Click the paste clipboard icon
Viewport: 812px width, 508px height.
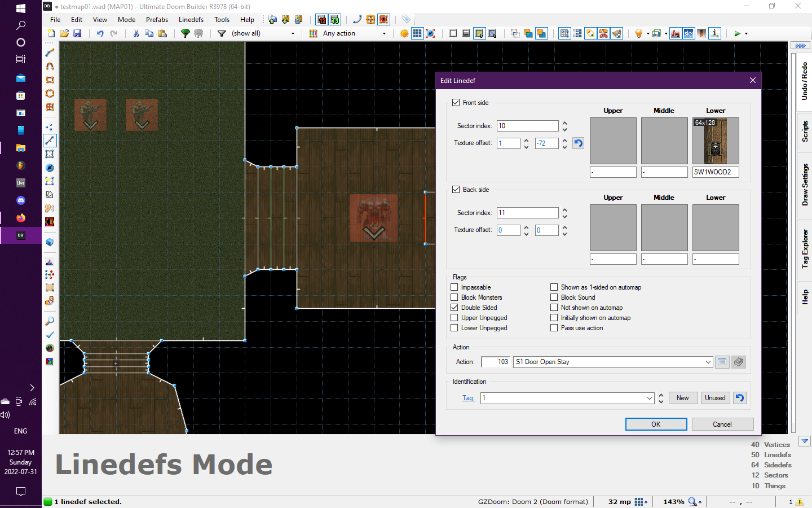[x=162, y=34]
